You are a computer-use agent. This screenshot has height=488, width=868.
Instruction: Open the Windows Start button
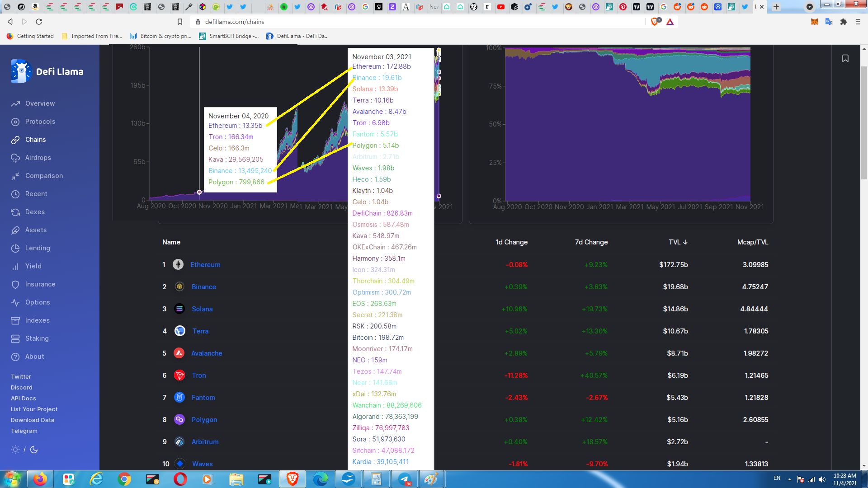pos(12,479)
